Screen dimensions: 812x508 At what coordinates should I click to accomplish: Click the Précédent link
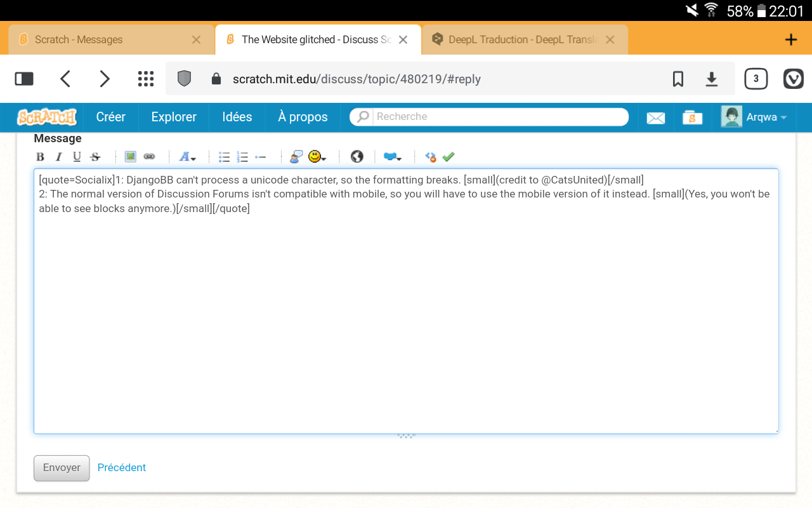121,467
